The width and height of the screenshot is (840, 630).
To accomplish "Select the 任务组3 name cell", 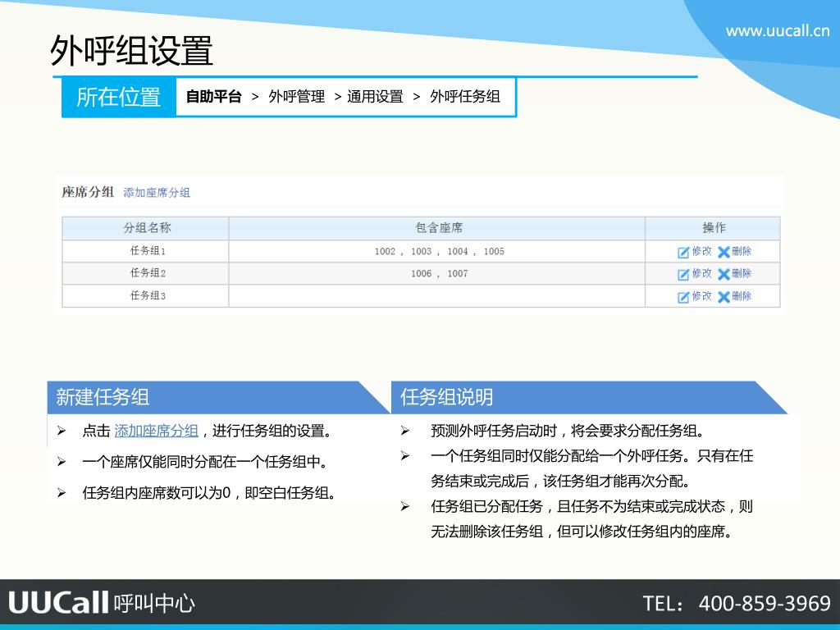I will 146,295.
